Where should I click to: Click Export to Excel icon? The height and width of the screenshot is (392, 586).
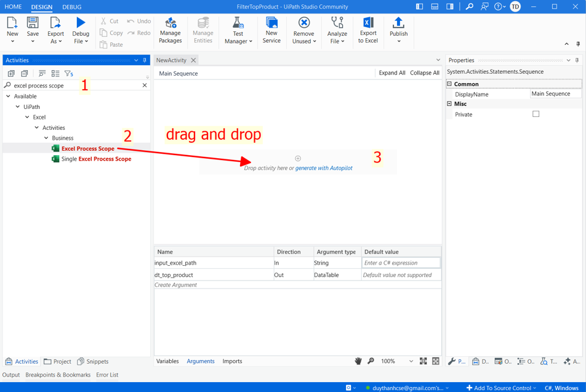pyautogui.click(x=368, y=23)
